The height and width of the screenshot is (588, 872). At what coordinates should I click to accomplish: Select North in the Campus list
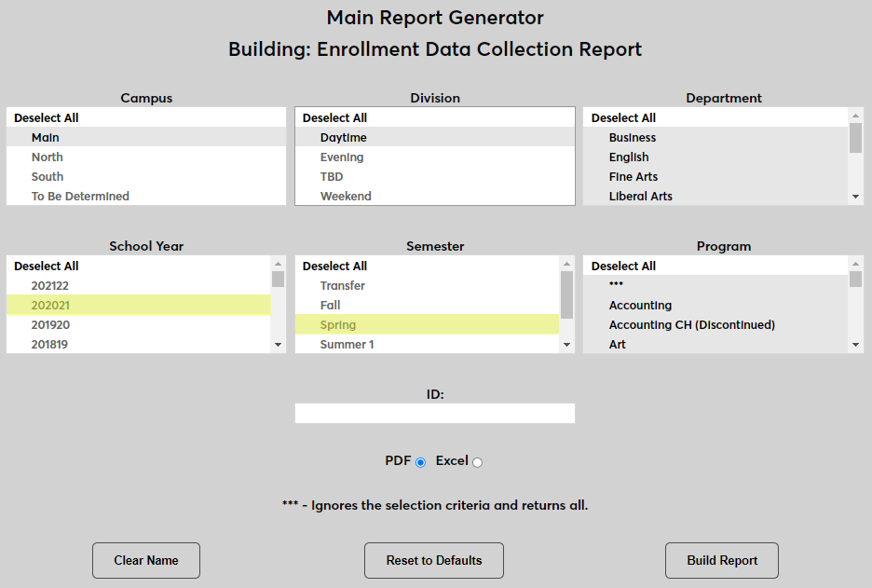47,157
